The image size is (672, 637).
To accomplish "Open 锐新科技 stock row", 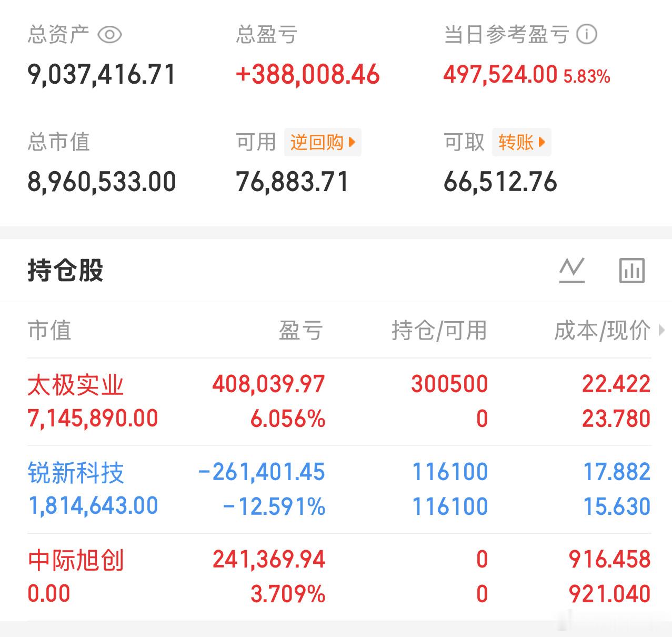I will pyautogui.click(x=339, y=489).
